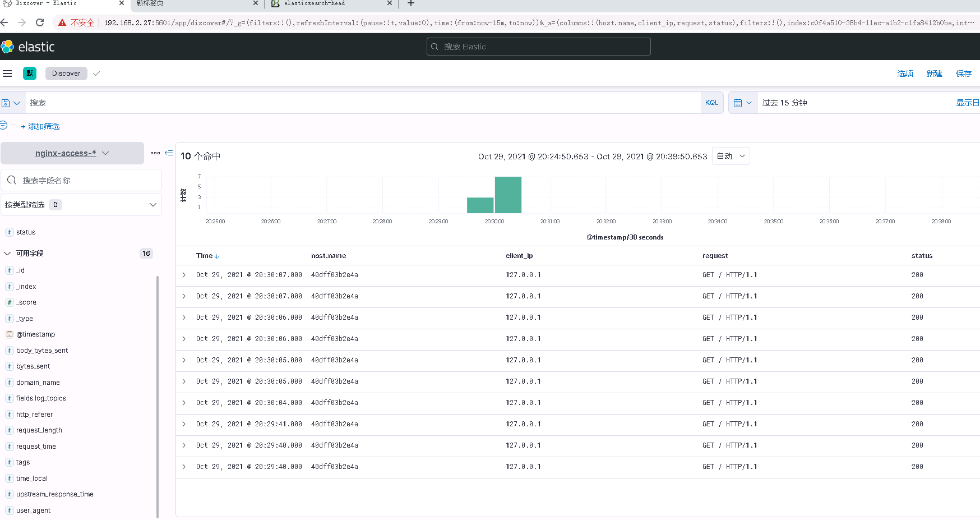Viewport: 980px width, 520px height.
Task: Click the filter options circle icon
Action: (3, 126)
